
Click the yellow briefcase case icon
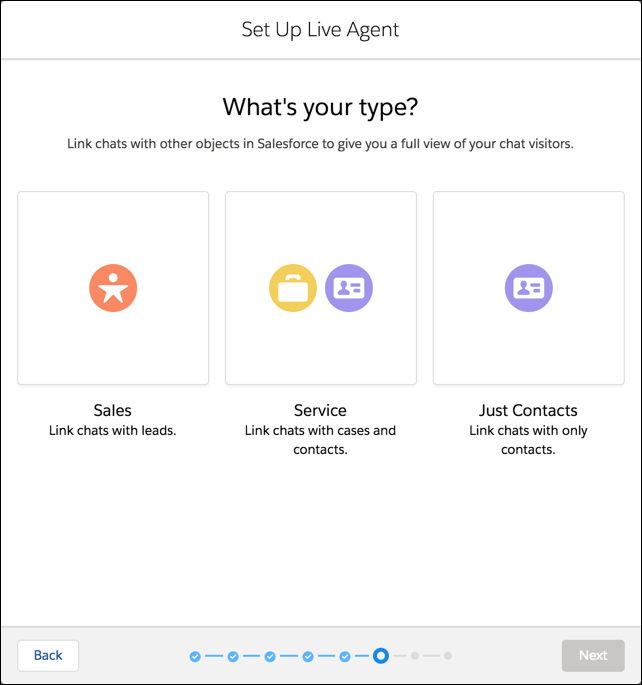pos(293,288)
